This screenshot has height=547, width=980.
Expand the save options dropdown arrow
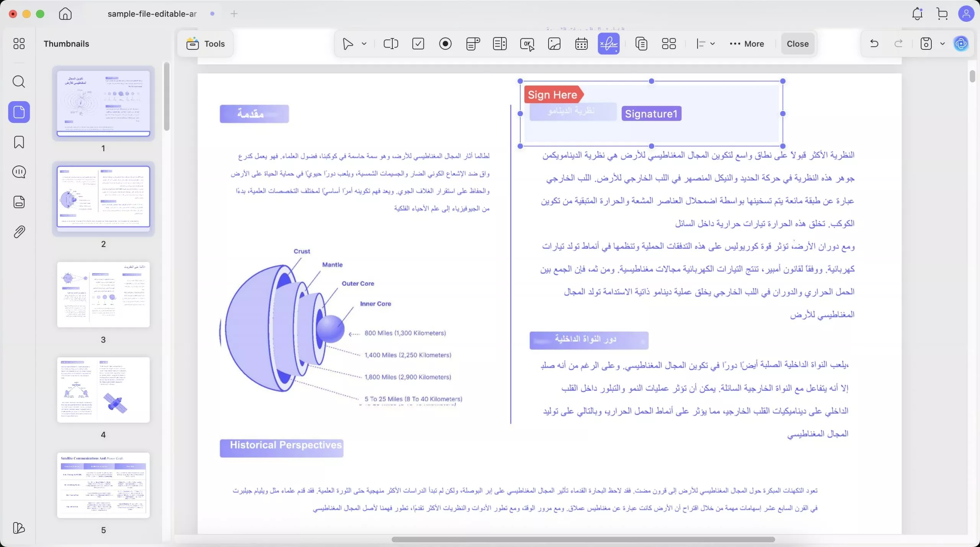[x=942, y=44]
